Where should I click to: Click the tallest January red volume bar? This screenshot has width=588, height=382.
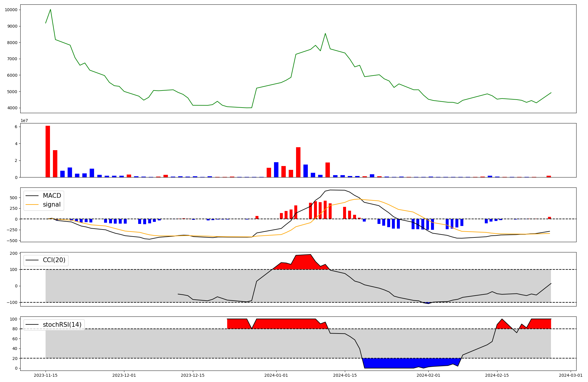click(x=298, y=162)
